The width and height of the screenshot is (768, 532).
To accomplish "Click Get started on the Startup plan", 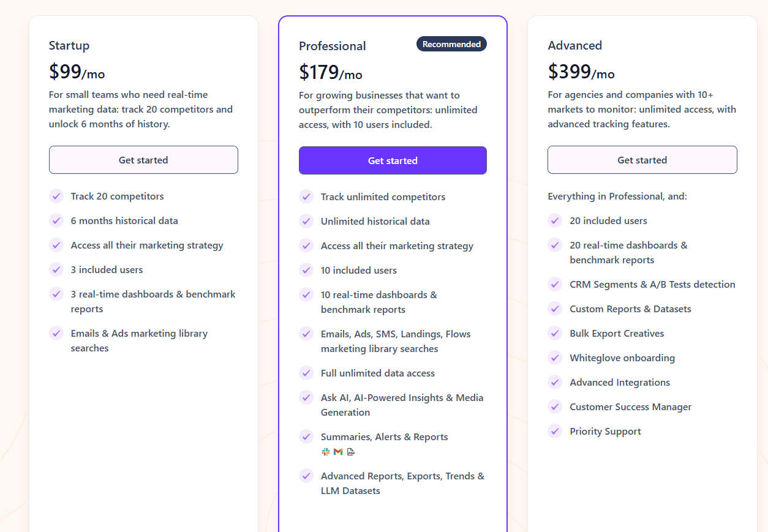I will pyautogui.click(x=143, y=160).
